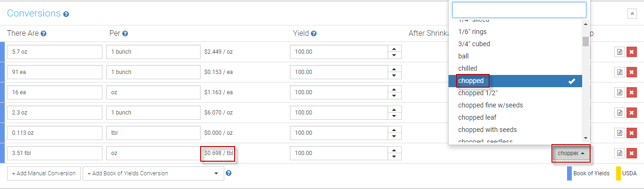Select 'ball' option in the list
Image resolution: width=644 pixels, height=189 pixels.
click(463, 56)
